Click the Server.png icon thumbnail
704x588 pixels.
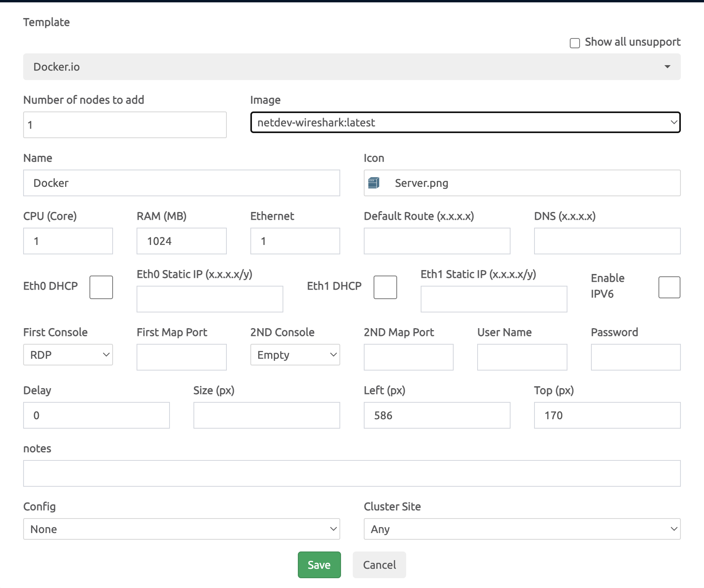coord(374,183)
